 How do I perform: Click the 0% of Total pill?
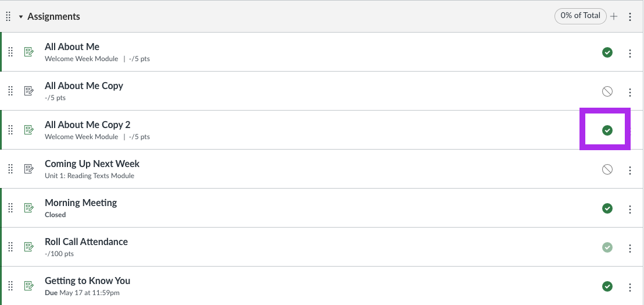coord(580,16)
